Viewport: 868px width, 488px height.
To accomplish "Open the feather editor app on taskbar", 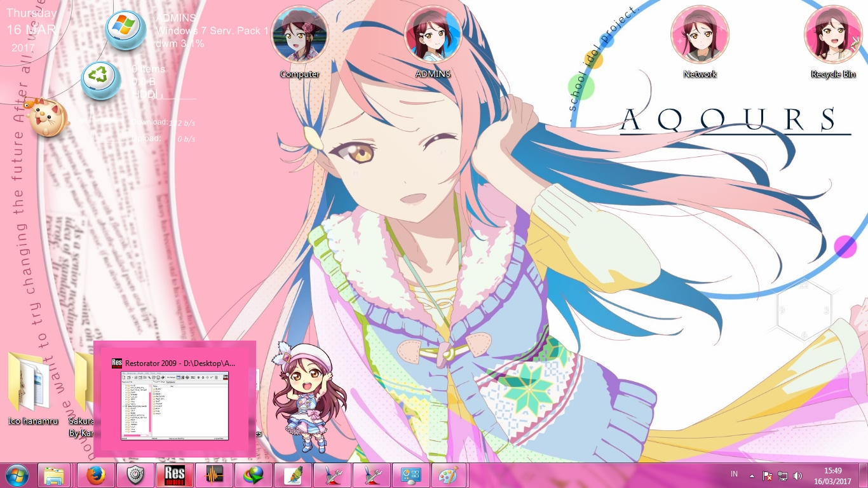I will (x=293, y=475).
